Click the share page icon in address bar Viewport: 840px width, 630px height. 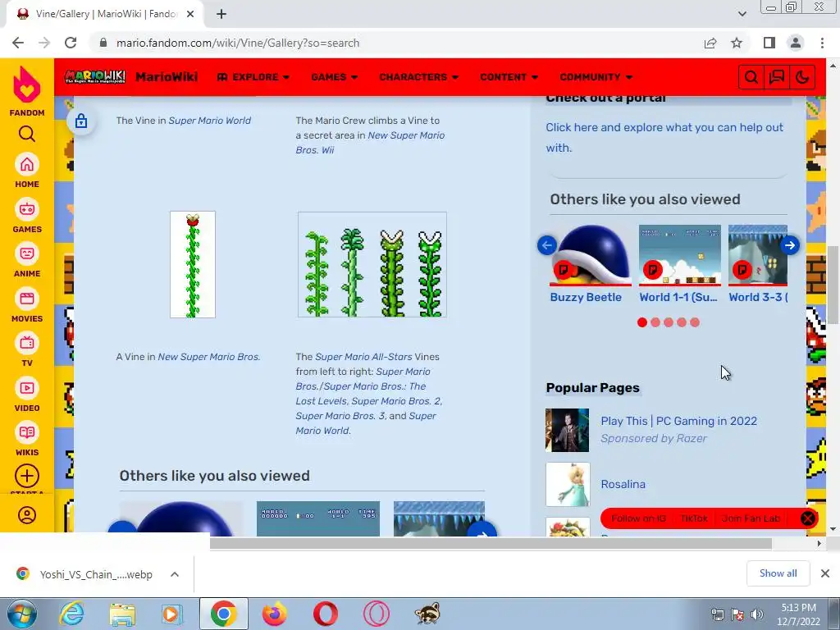click(x=710, y=43)
